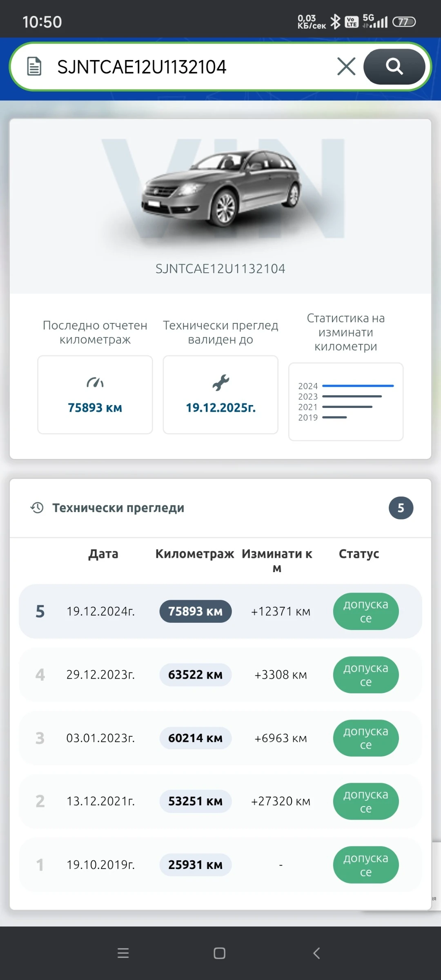Tap the Статус column header
This screenshot has width=441, height=980.
(359, 554)
